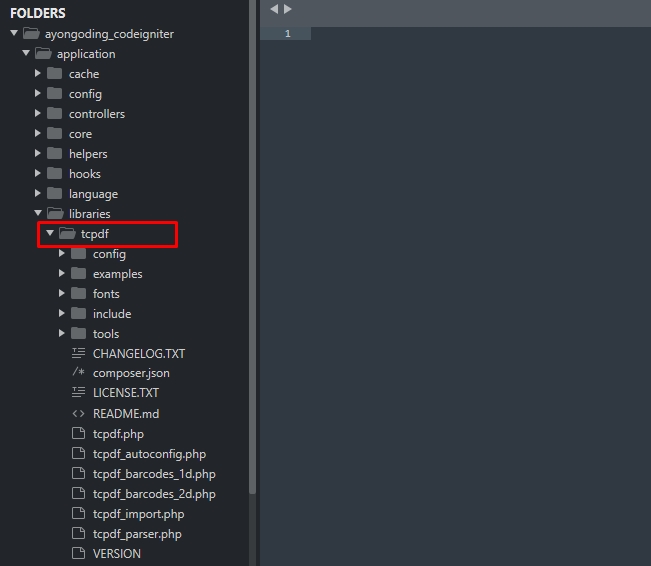Click the core folder icon
Screen dimensions: 651x566
tap(54, 133)
